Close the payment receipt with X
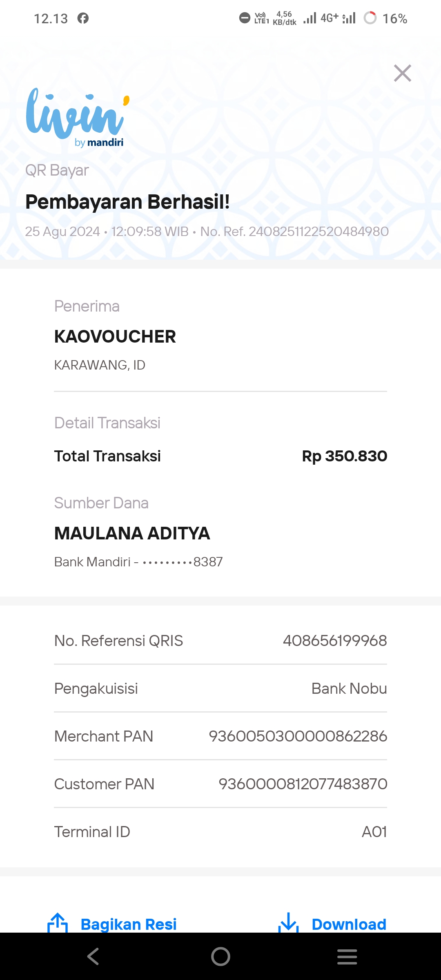441x980 pixels. tap(402, 73)
